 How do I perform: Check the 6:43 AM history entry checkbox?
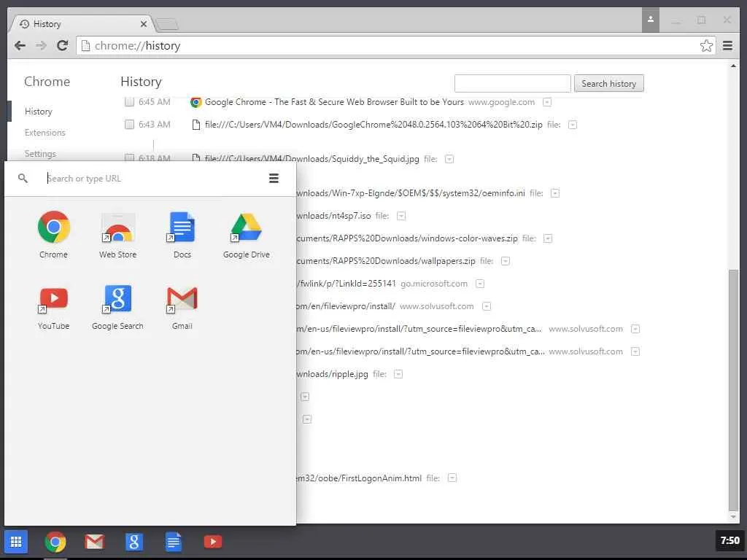(129, 124)
